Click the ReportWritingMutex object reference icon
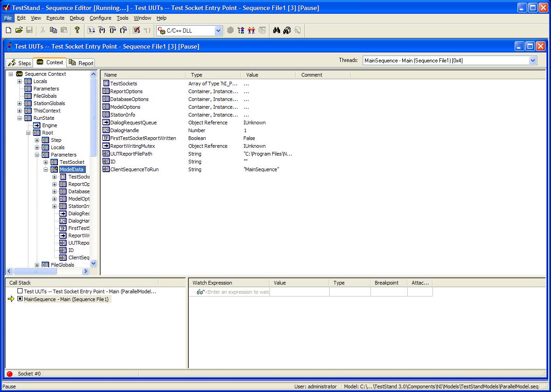Viewport: 551px width, 392px height. click(106, 146)
